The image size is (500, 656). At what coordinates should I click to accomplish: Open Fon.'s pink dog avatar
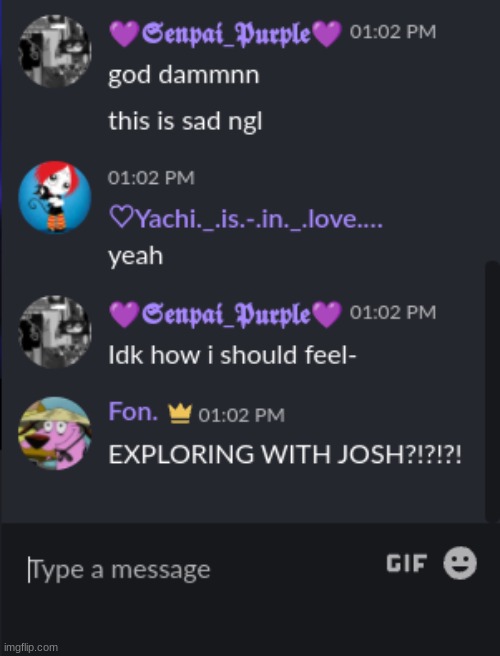click(55, 433)
